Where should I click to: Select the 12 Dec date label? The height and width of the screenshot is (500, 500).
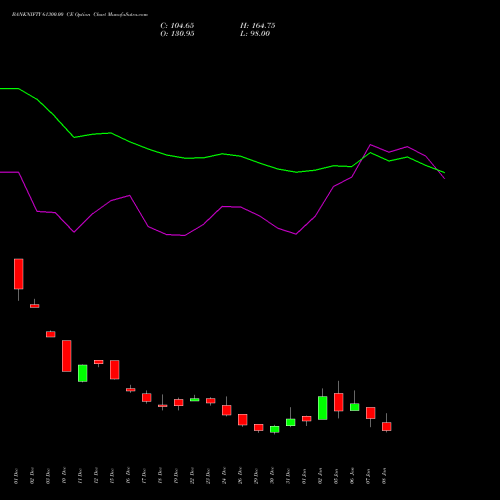[96, 476]
